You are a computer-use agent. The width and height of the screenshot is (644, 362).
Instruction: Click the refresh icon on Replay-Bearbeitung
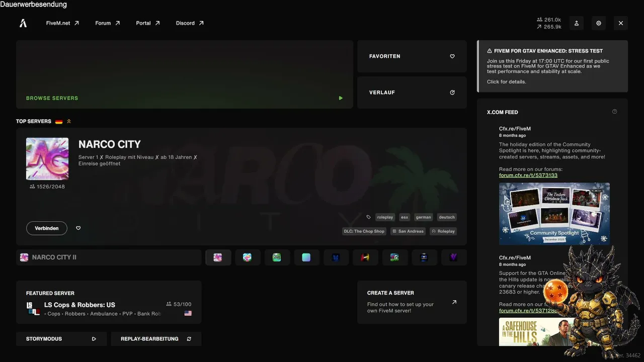189,339
